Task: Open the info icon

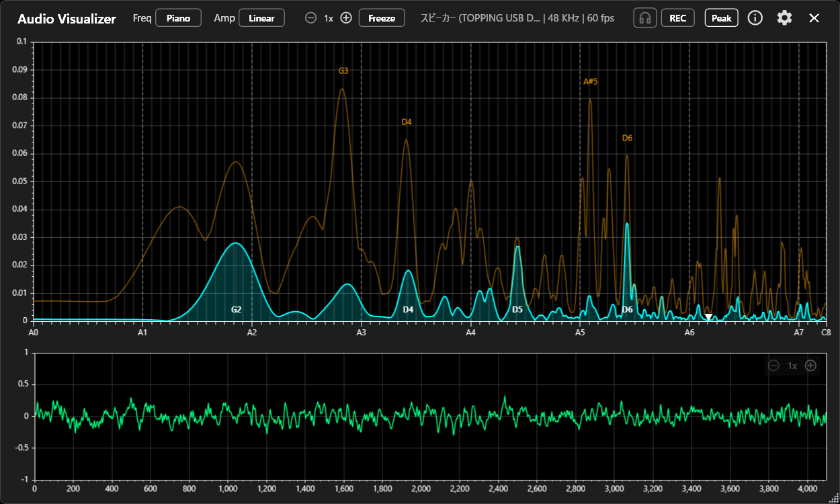Action: pos(755,18)
